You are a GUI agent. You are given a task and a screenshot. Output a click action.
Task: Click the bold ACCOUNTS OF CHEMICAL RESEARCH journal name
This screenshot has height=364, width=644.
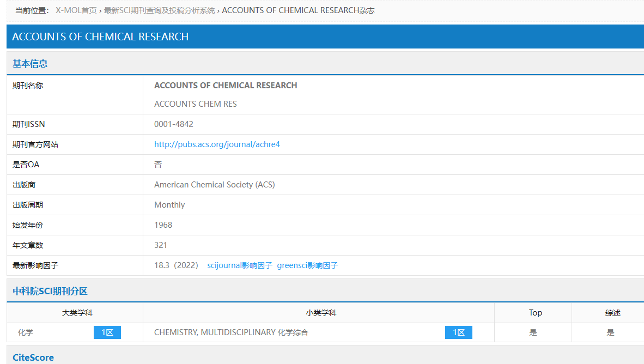(226, 86)
